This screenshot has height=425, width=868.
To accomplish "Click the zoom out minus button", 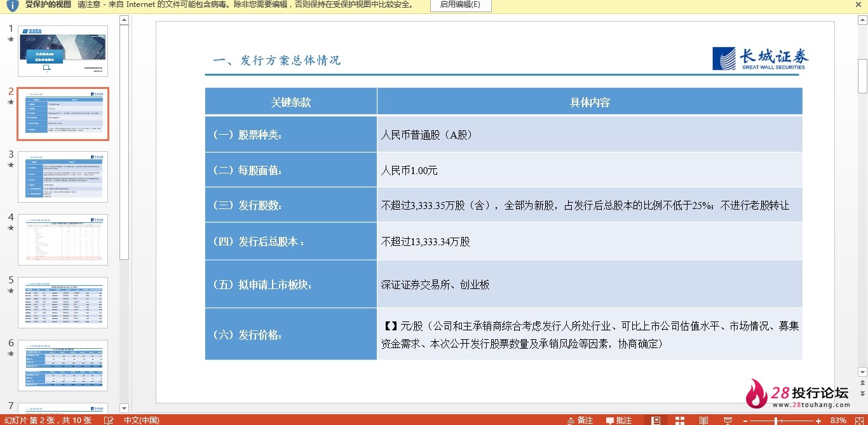I will [x=745, y=421].
